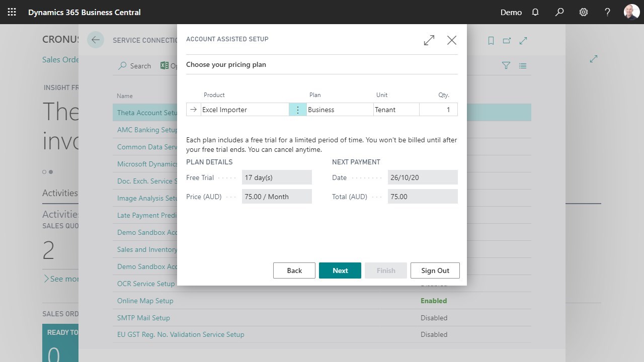Open AMC Banking Setup connection
Screen dimensions: 644x362
147,130
